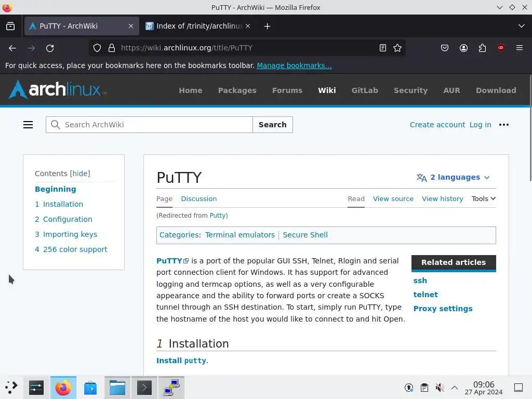Open the Proxy settings related article
Image resolution: width=532 pixels, height=399 pixels.
click(x=443, y=309)
